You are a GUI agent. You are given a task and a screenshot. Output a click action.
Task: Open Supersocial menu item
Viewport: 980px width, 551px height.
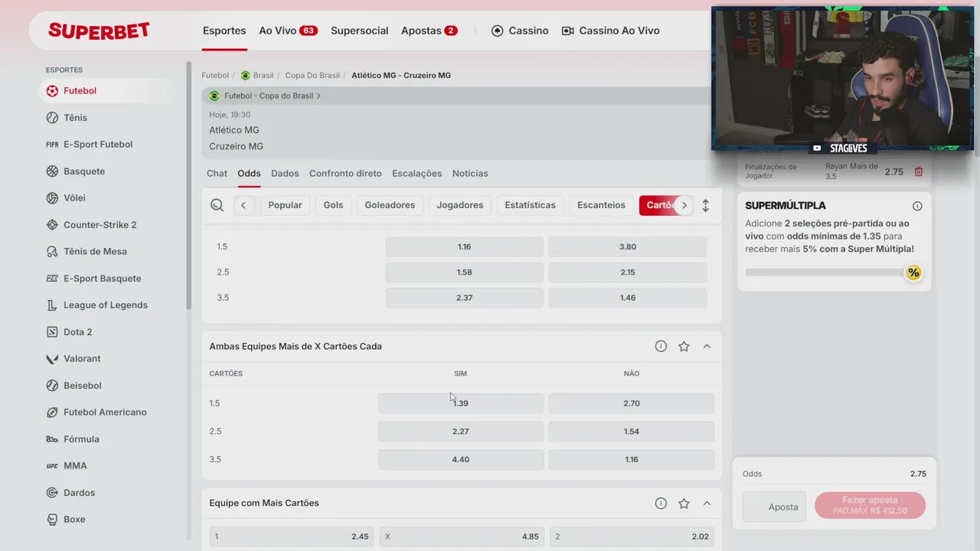(360, 31)
